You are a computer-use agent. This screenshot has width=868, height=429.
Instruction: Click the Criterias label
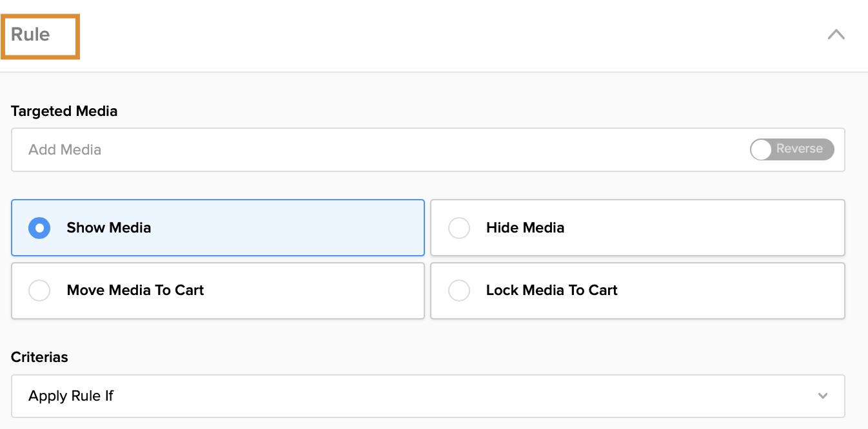pos(39,357)
